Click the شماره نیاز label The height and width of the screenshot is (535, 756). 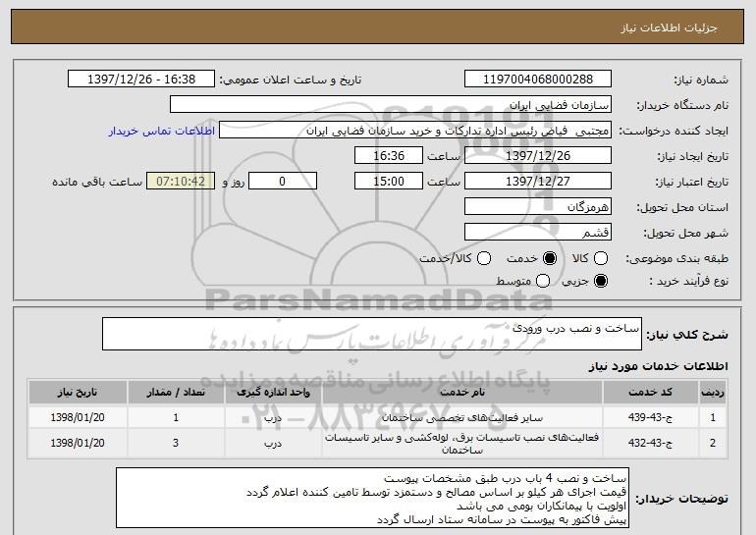[x=701, y=80]
